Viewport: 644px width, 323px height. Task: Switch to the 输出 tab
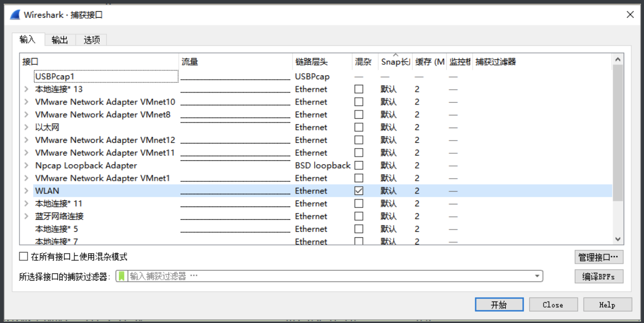60,40
